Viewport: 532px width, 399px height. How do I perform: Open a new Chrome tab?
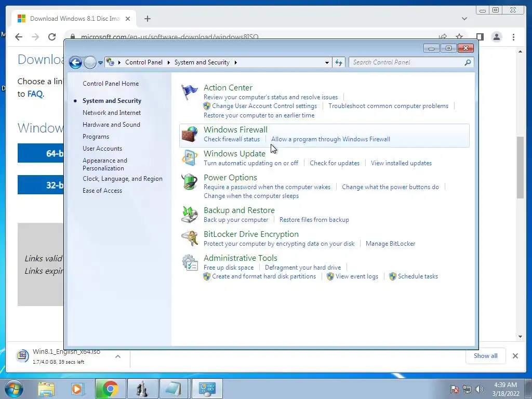click(x=147, y=19)
